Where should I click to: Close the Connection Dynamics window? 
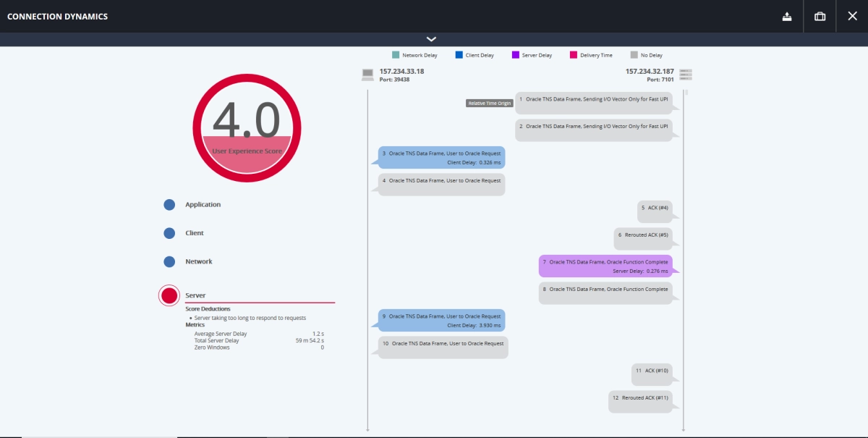(852, 17)
